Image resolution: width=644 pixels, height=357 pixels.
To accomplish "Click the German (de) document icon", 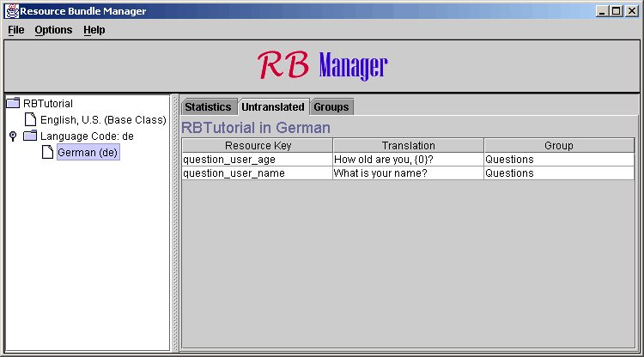I will [x=47, y=153].
